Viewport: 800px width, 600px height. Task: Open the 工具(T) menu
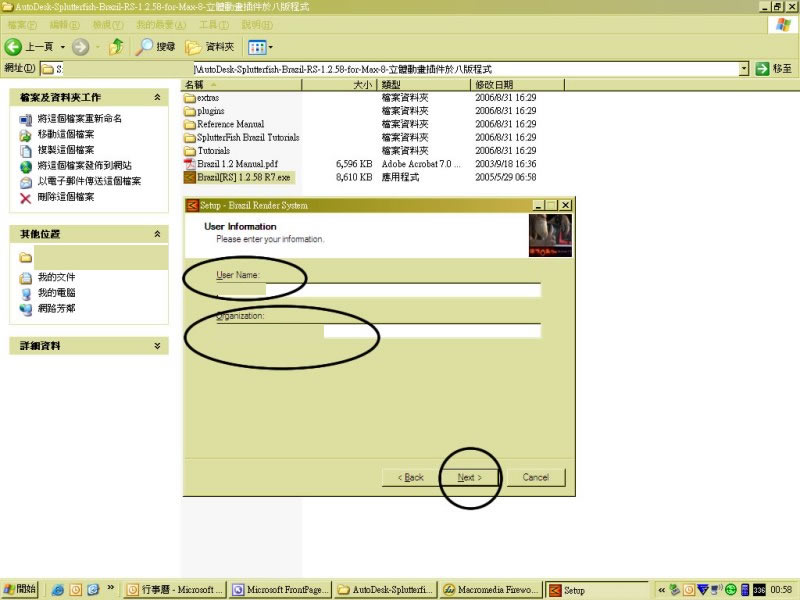point(214,24)
